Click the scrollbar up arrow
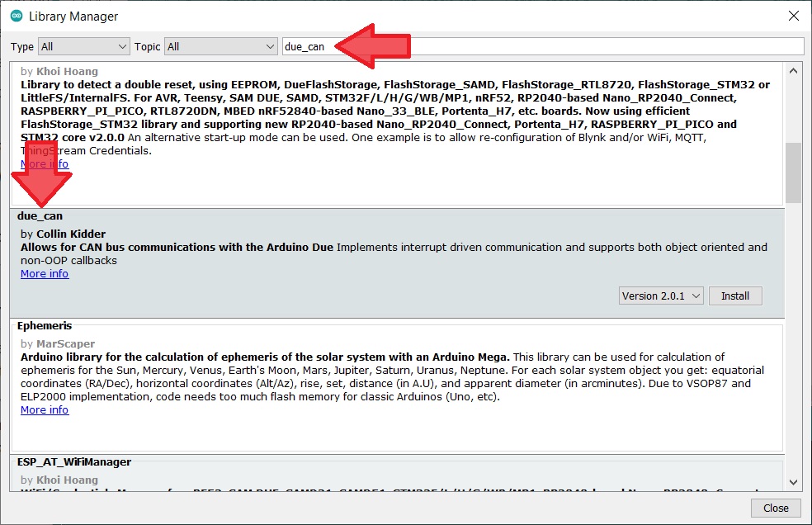This screenshot has width=812, height=525. coord(793,71)
